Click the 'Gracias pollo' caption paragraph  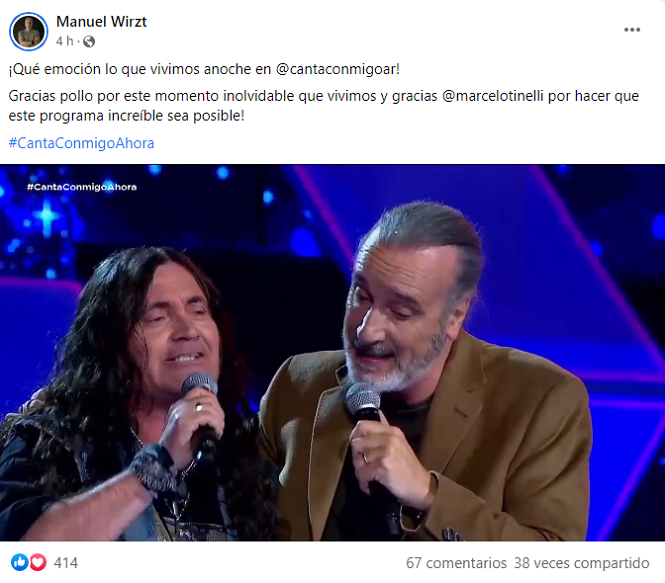click(324, 106)
